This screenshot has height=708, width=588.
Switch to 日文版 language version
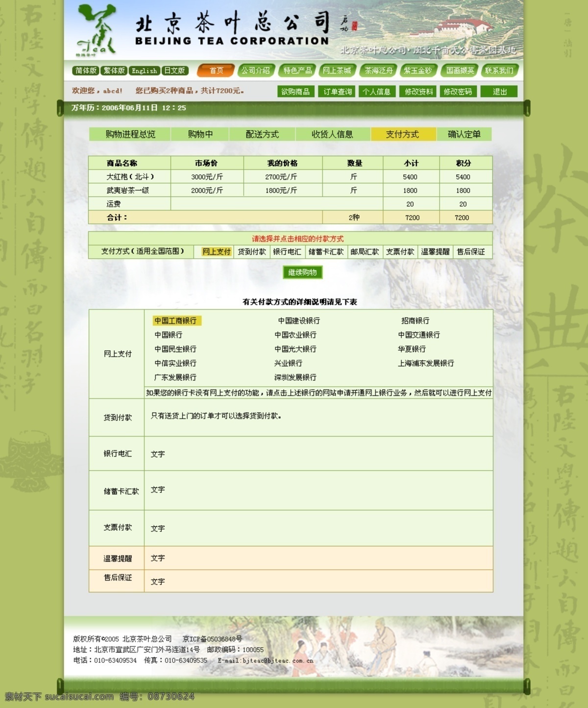point(174,71)
